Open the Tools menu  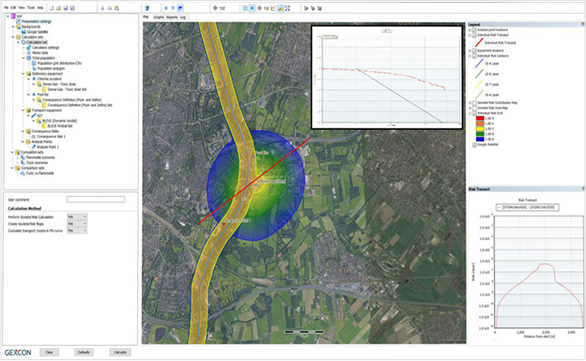click(31, 7)
